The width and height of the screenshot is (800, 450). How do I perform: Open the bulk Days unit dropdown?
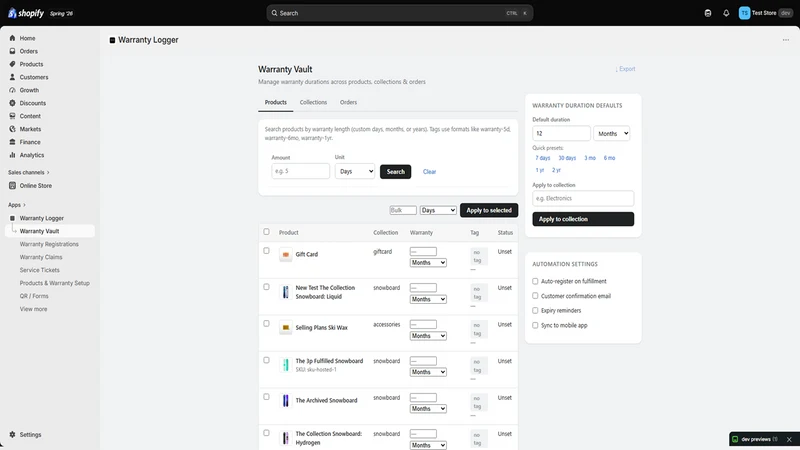438,210
